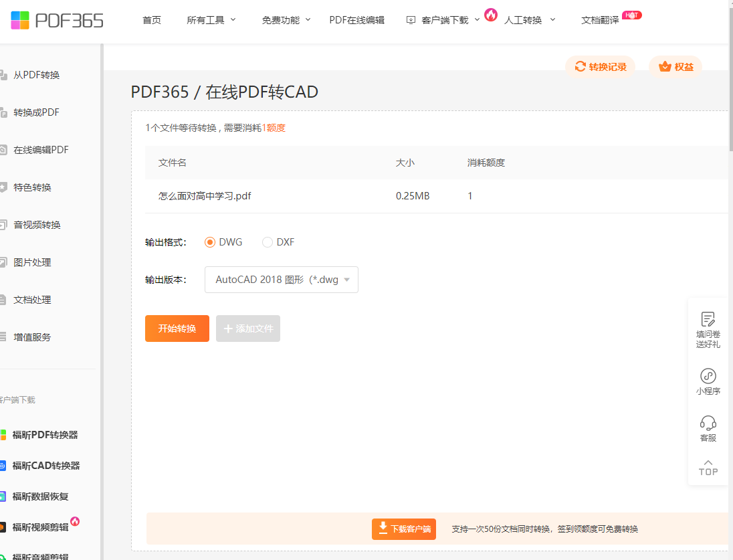Screen dimensions: 733x560
Task: Expand the 人工转换 menu
Action: [x=530, y=20]
